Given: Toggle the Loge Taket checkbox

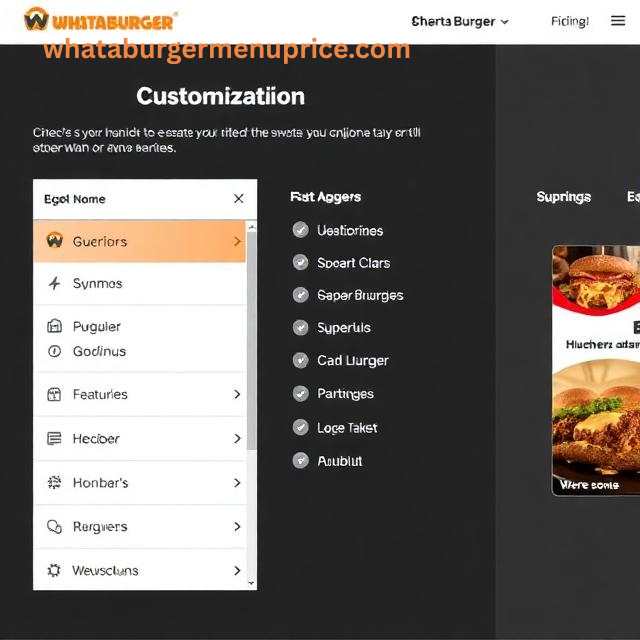Looking at the screenshot, I should [x=300, y=427].
